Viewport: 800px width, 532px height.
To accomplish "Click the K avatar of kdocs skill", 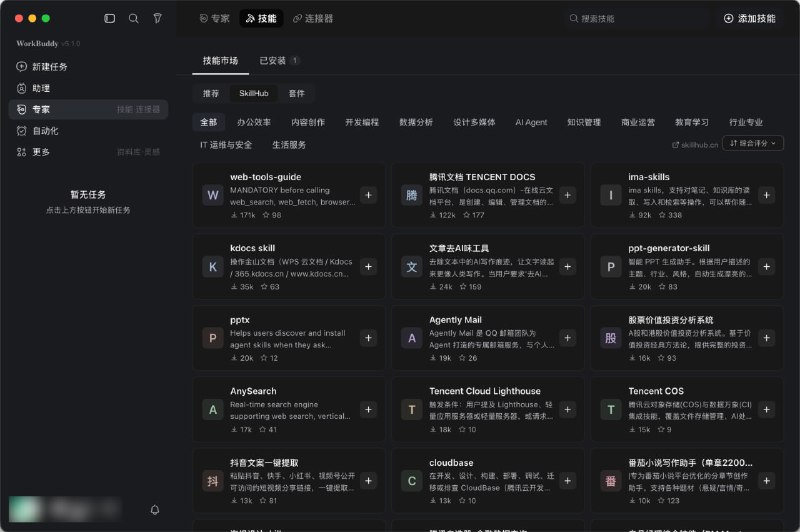I will [x=213, y=267].
